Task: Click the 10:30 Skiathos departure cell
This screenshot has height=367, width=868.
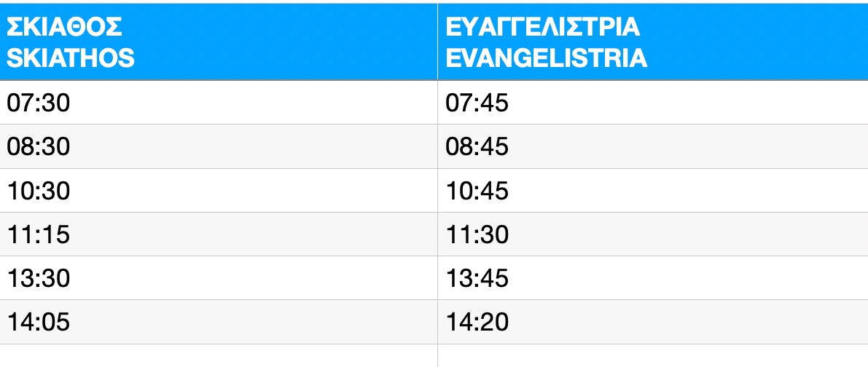Action: (219, 191)
